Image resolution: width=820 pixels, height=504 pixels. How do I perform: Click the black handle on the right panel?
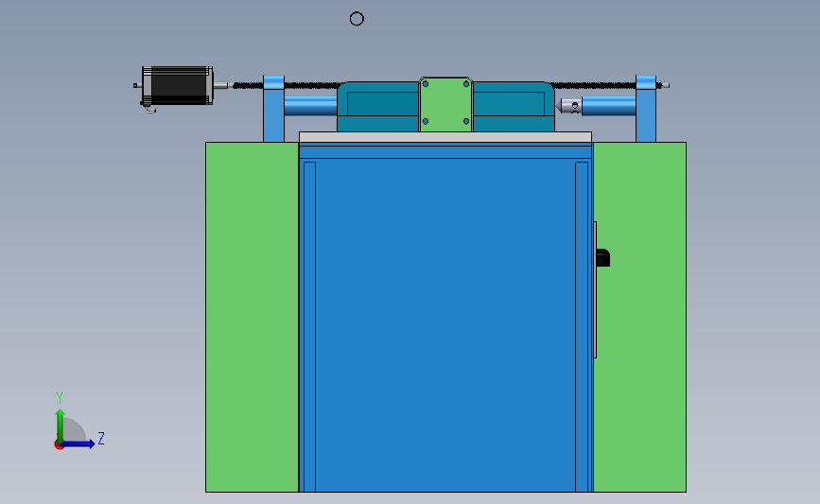(x=603, y=258)
